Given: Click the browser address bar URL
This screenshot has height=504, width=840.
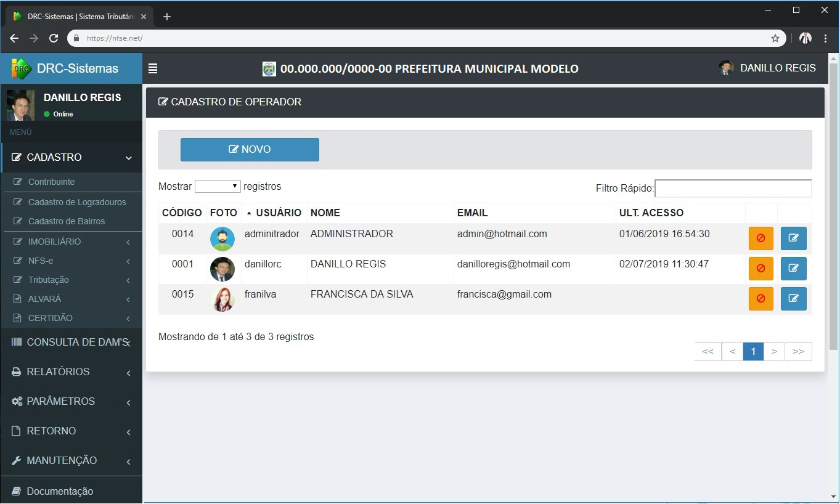Looking at the screenshot, I should click(115, 38).
